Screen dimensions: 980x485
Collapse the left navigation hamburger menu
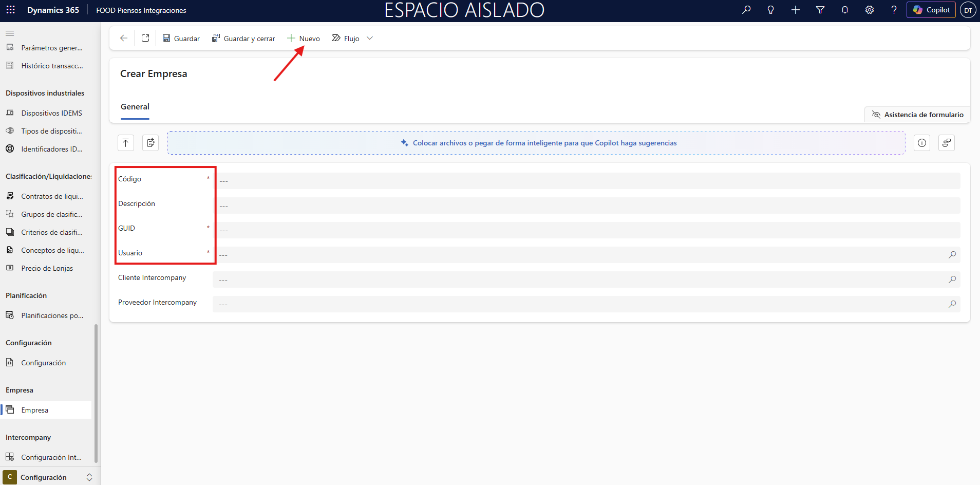[x=10, y=33]
